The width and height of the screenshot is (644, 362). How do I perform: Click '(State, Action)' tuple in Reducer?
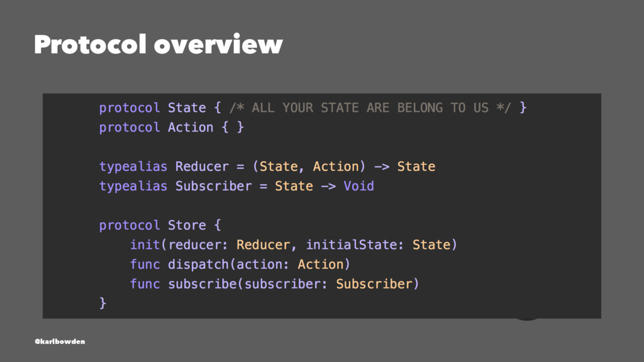pos(309,167)
